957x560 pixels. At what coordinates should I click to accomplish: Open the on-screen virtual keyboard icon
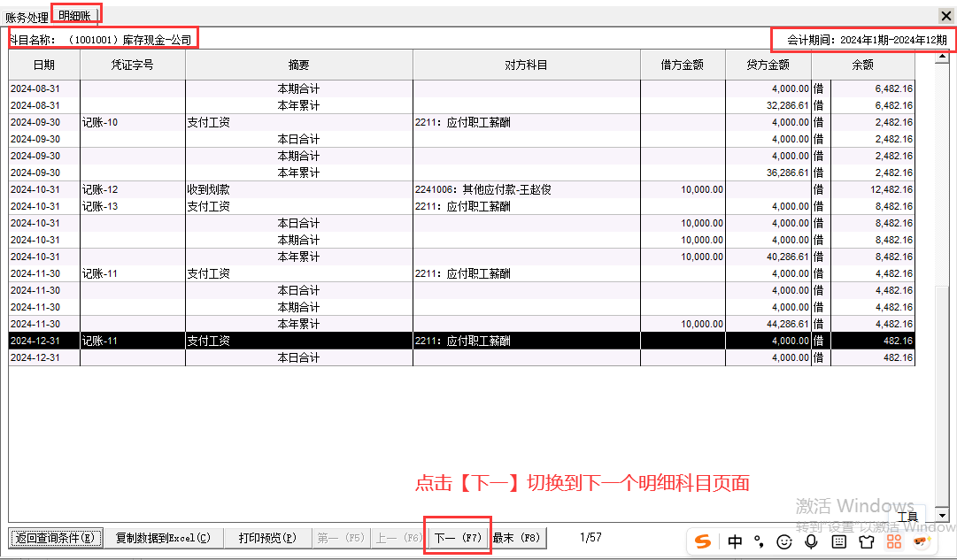(841, 541)
